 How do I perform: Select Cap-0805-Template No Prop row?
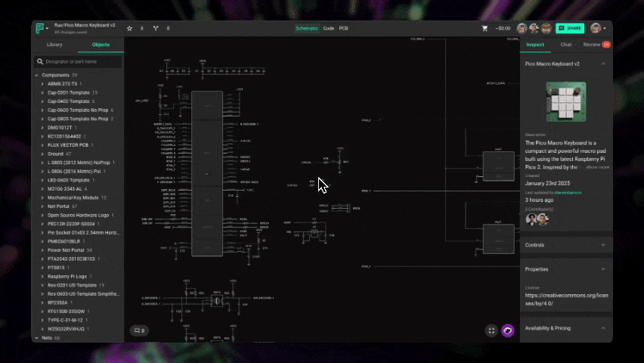point(78,119)
